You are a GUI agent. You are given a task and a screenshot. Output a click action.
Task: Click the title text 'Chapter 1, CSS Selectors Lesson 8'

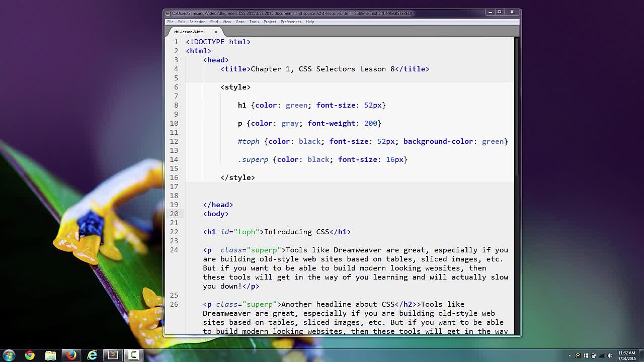[x=323, y=69]
